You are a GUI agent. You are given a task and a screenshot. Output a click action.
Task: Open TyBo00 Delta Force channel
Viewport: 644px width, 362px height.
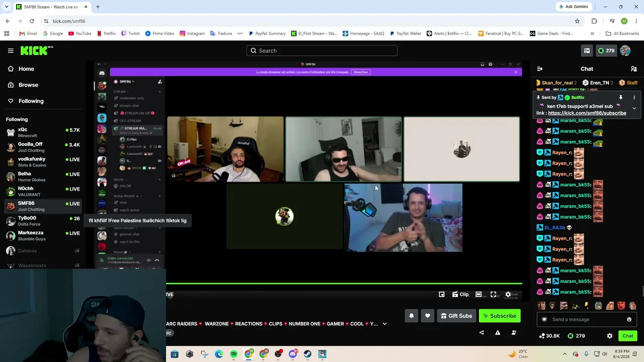pyautogui.click(x=43, y=221)
